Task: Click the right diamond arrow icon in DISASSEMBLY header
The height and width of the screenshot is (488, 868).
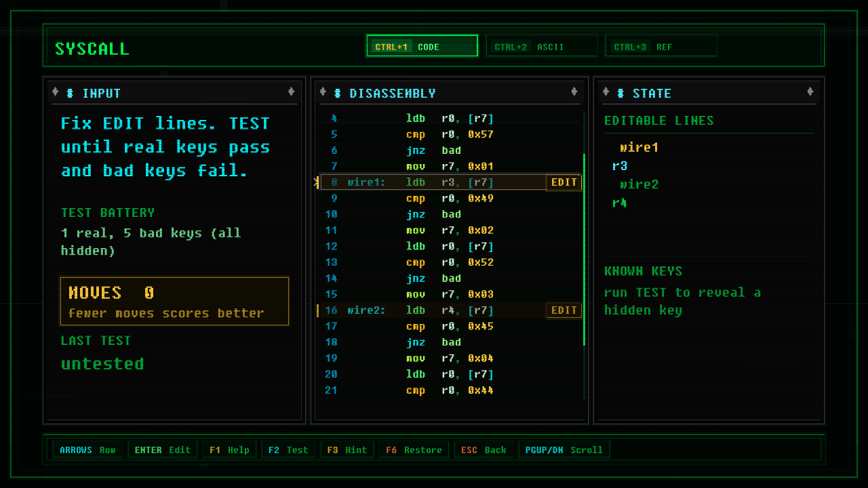Action: click(574, 92)
